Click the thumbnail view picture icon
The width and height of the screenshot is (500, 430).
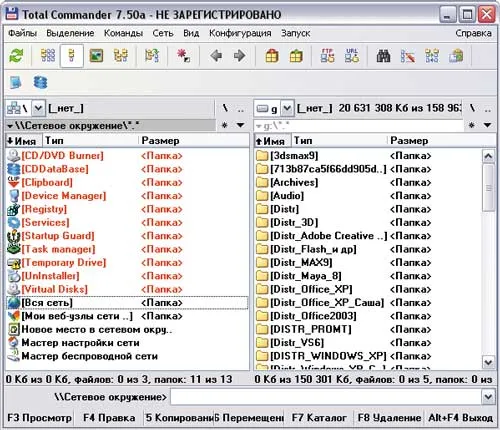[x=96, y=56]
